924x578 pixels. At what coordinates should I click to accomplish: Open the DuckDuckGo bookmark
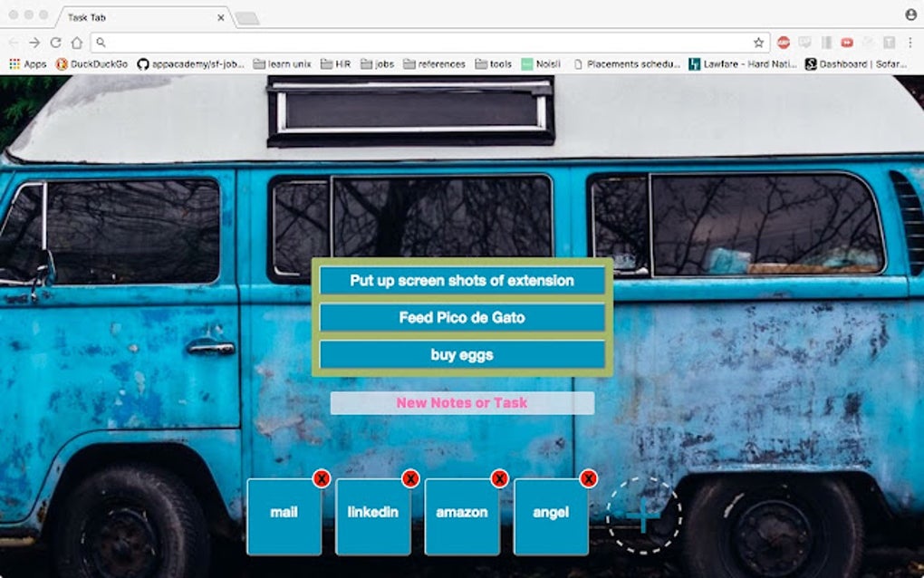click(x=91, y=63)
